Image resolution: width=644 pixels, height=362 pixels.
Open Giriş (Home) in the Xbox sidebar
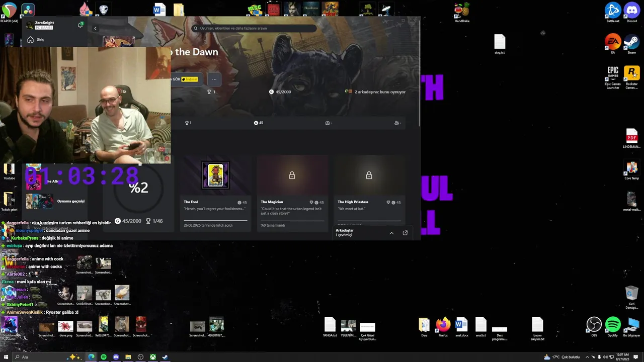click(x=36, y=39)
